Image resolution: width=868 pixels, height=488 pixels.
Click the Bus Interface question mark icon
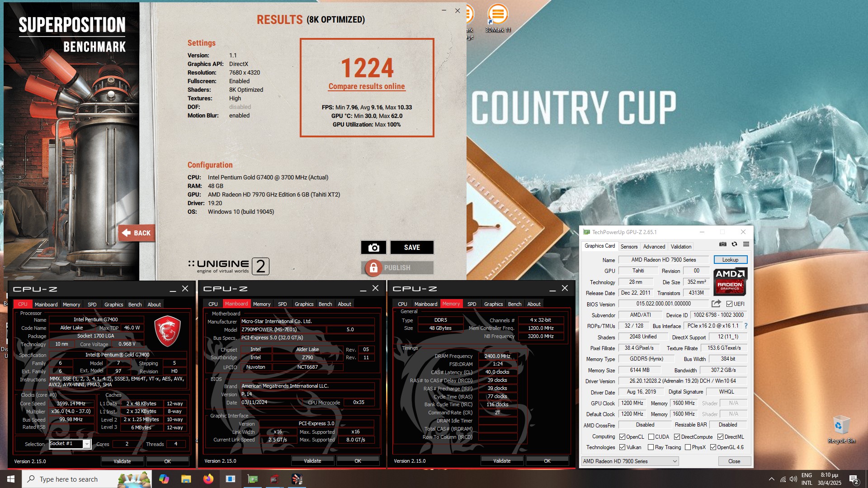[x=746, y=326]
